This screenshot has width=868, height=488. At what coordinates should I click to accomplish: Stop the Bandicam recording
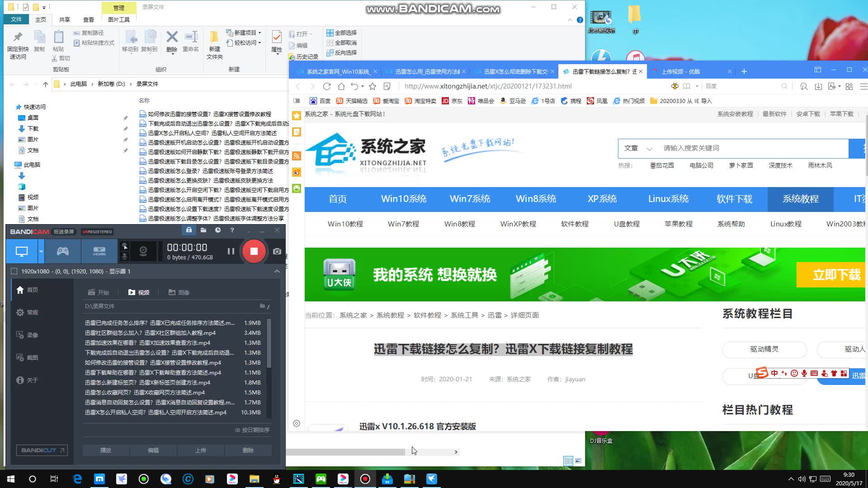254,251
